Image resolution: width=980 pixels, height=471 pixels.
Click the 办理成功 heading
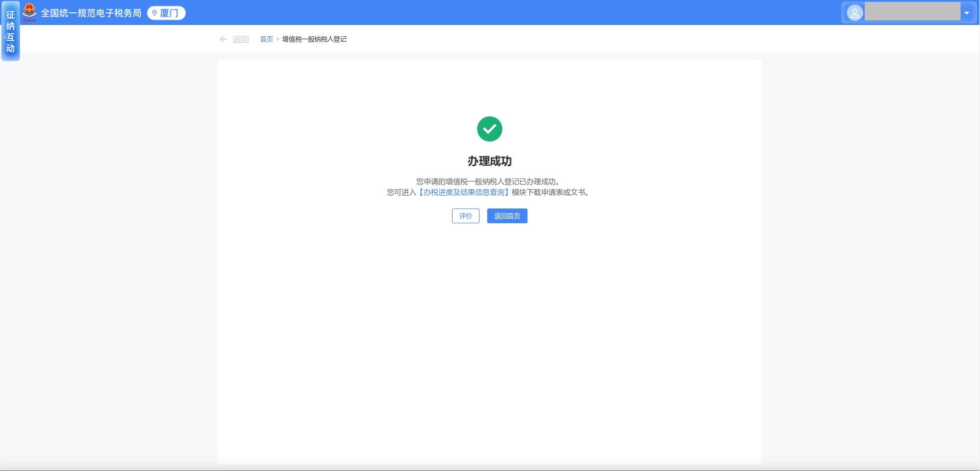pyautogui.click(x=489, y=161)
